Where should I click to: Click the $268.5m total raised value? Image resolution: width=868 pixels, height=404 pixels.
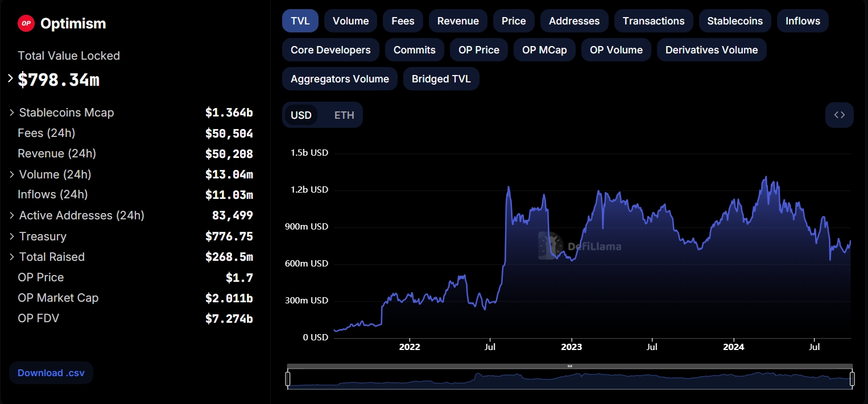point(229,257)
